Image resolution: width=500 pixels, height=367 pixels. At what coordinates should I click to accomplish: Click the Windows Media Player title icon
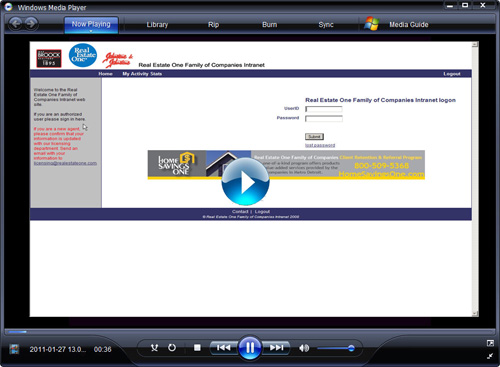(x=8, y=7)
